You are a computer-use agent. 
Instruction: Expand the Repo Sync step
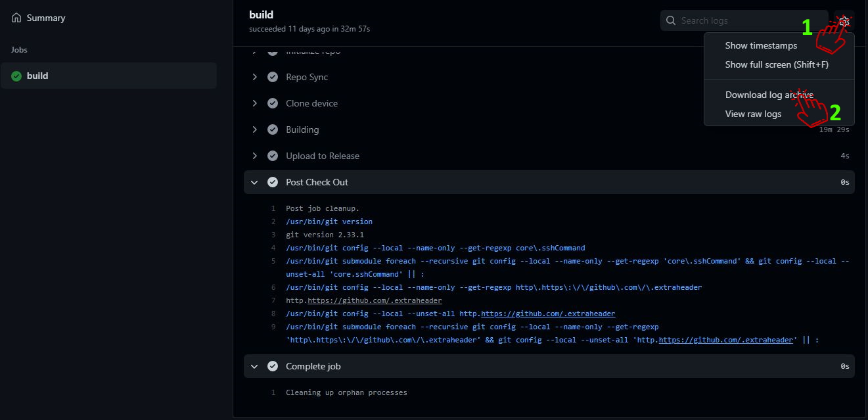(x=255, y=77)
